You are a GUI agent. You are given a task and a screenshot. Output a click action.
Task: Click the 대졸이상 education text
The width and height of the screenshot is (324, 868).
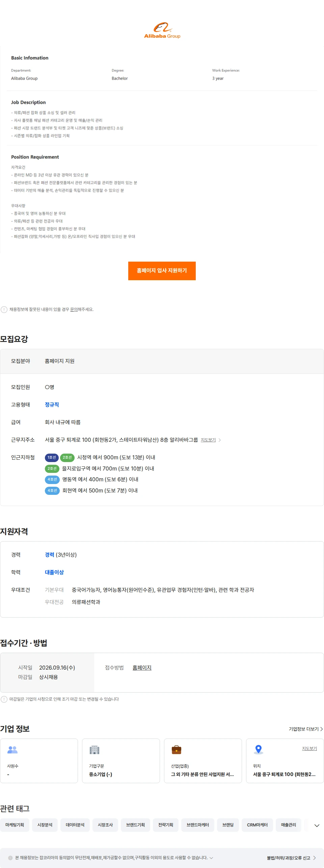54,573
